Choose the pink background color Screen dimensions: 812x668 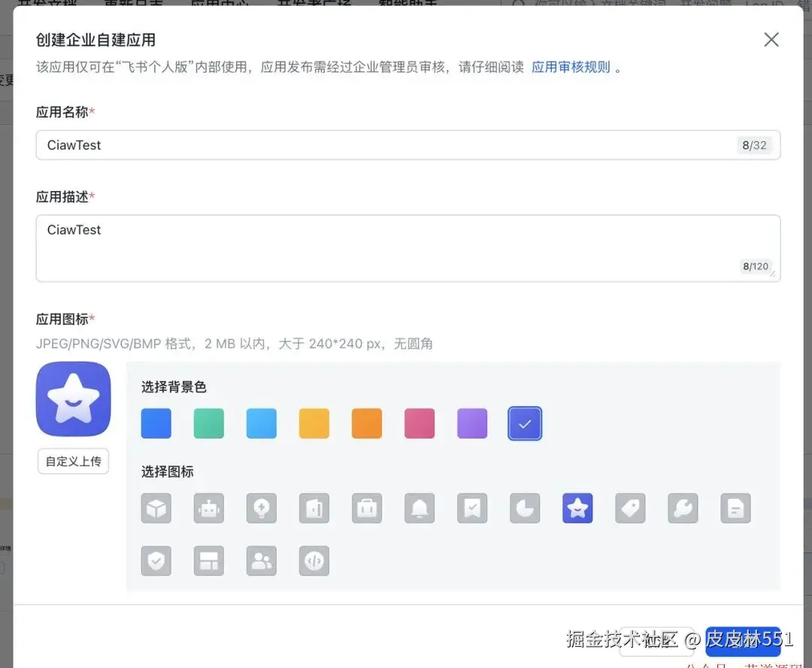point(420,424)
